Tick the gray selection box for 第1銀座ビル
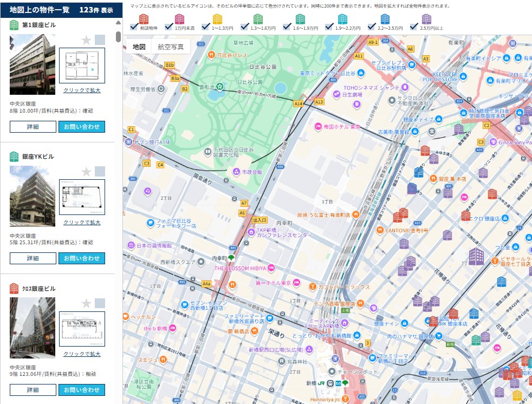Viewport: 532px width, 404px height. click(100, 40)
